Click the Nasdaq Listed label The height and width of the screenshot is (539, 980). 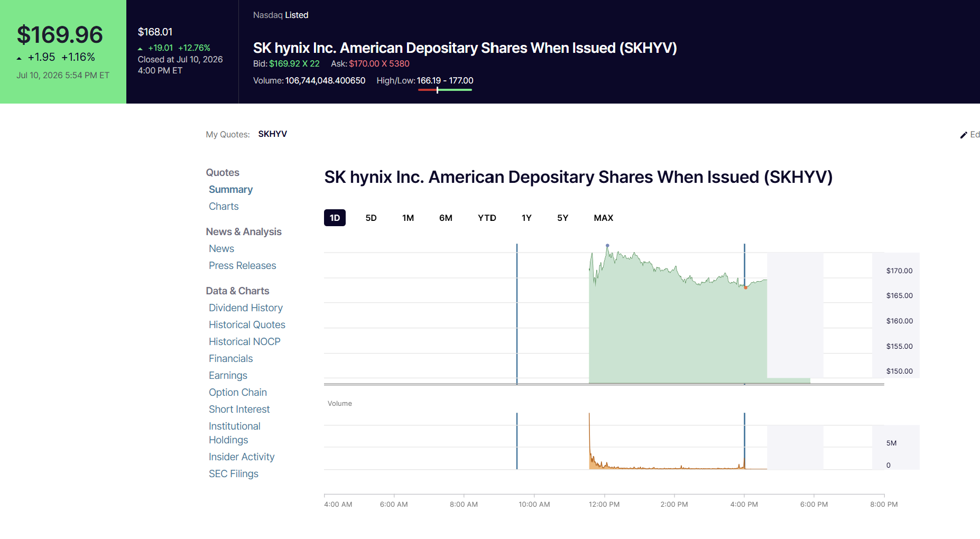pyautogui.click(x=280, y=15)
